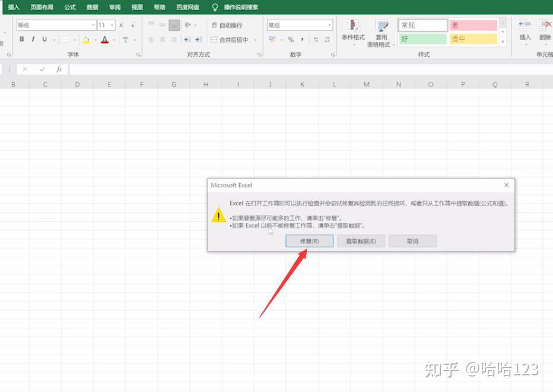Open 套用表格格式 menu
The height and width of the screenshot is (392, 553).
pyautogui.click(x=381, y=34)
